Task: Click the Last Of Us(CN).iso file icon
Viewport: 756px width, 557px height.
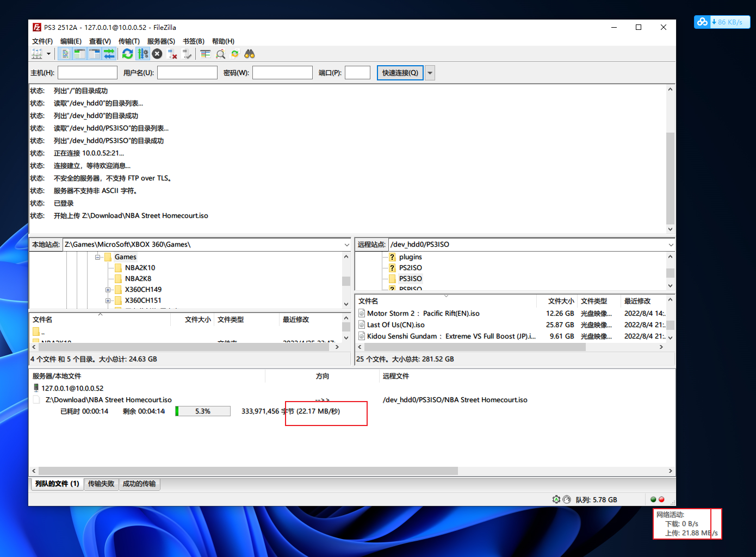Action: click(x=362, y=324)
